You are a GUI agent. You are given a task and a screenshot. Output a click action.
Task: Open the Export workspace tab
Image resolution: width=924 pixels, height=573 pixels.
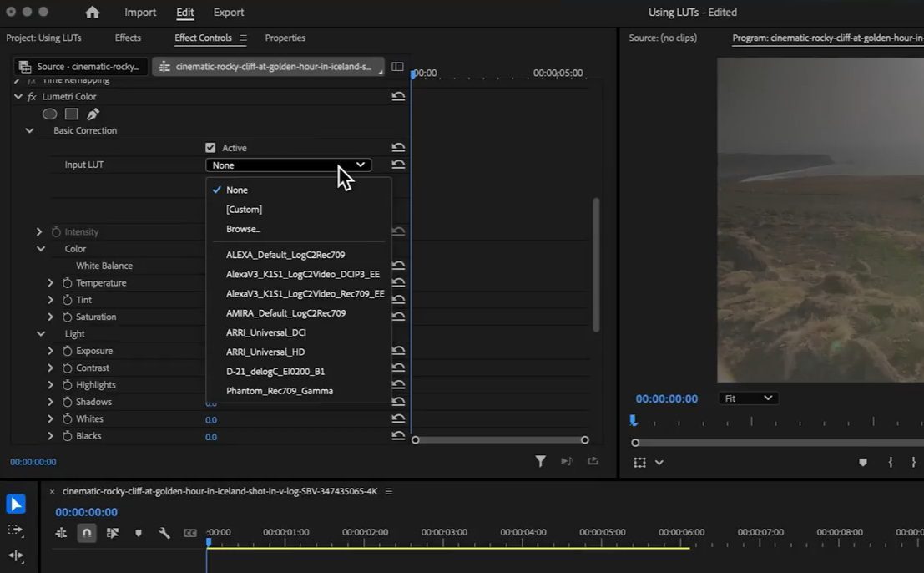(x=229, y=12)
